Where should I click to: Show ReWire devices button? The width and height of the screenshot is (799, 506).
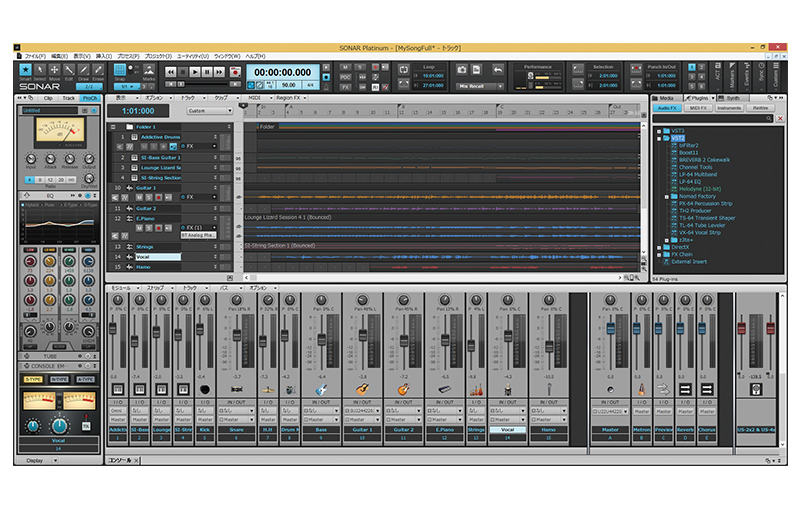tap(760, 108)
